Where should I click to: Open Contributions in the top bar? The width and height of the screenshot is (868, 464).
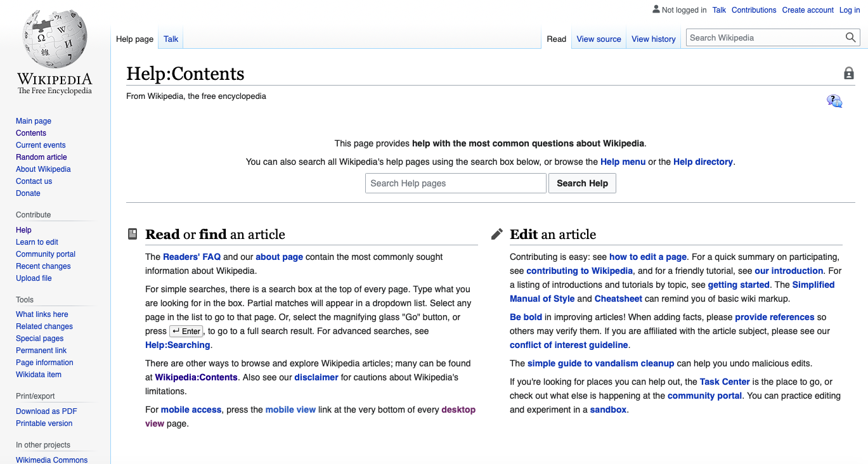[754, 10]
